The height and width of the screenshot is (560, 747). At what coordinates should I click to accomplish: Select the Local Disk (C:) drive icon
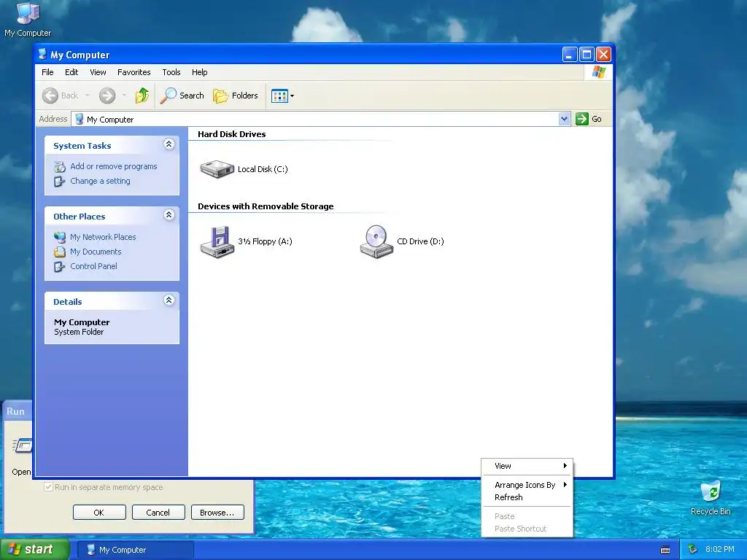coord(217,169)
